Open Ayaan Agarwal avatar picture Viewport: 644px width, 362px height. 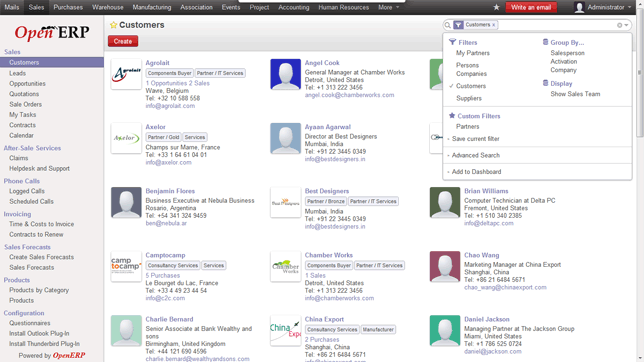(x=285, y=138)
